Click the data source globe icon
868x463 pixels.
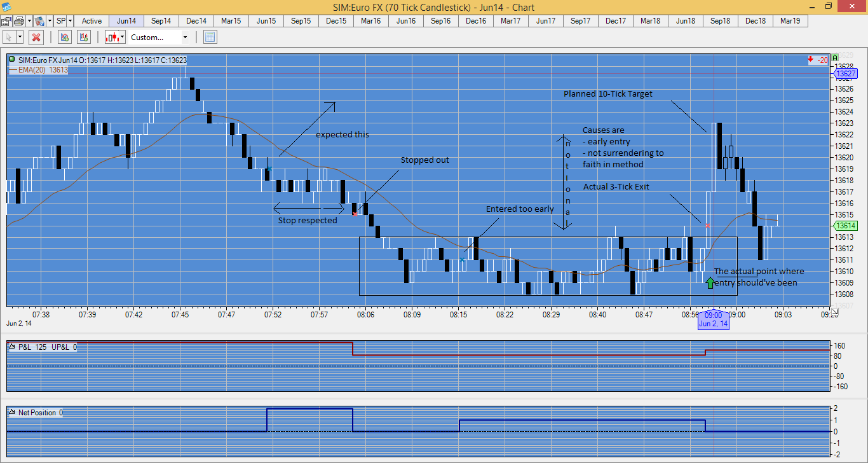(x=39, y=21)
